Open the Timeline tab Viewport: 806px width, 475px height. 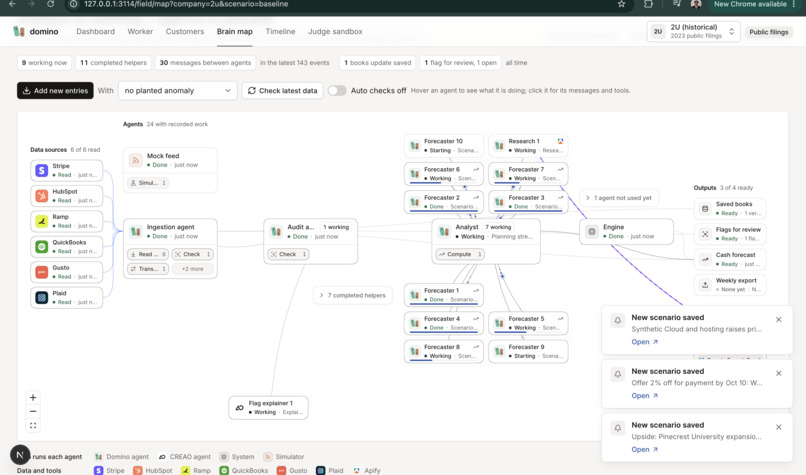[x=280, y=31]
